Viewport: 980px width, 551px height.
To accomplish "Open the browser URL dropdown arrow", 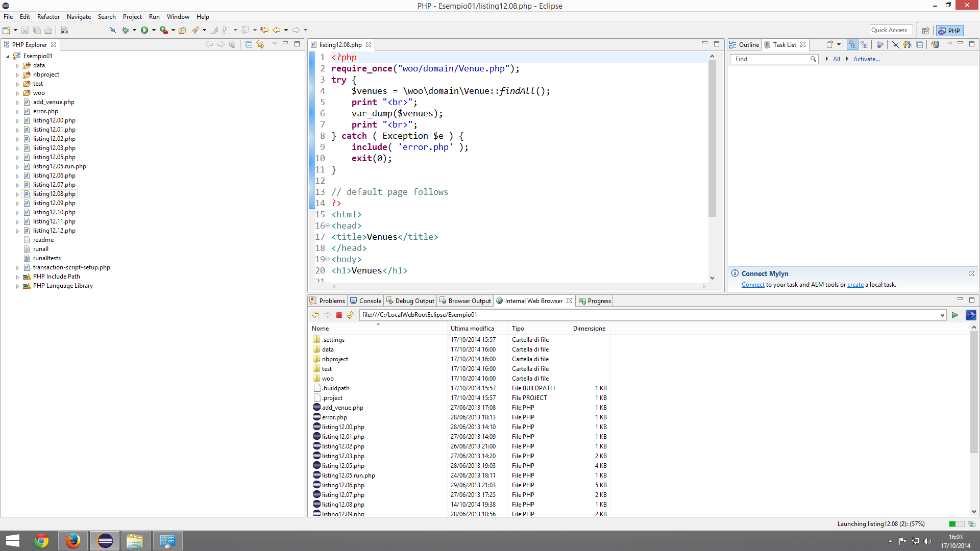I will pyautogui.click(x=942, y=315).
